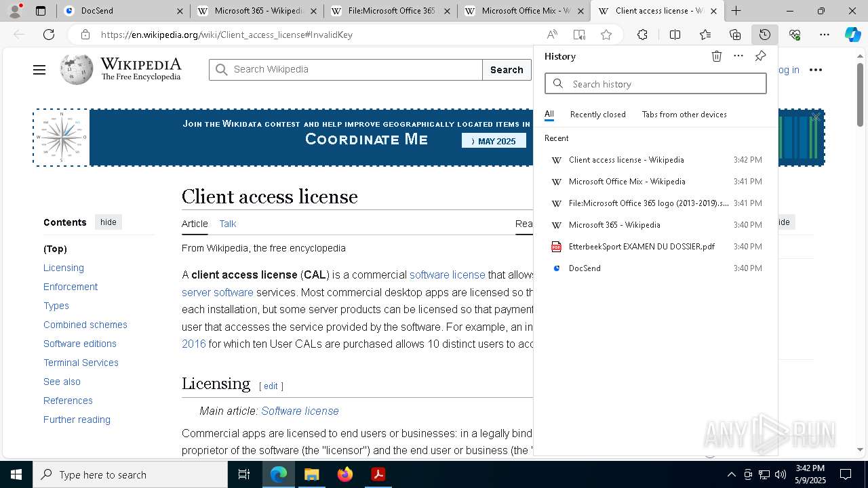Click the back navigation arrow

pyautogui.click(x=19, y=35)
